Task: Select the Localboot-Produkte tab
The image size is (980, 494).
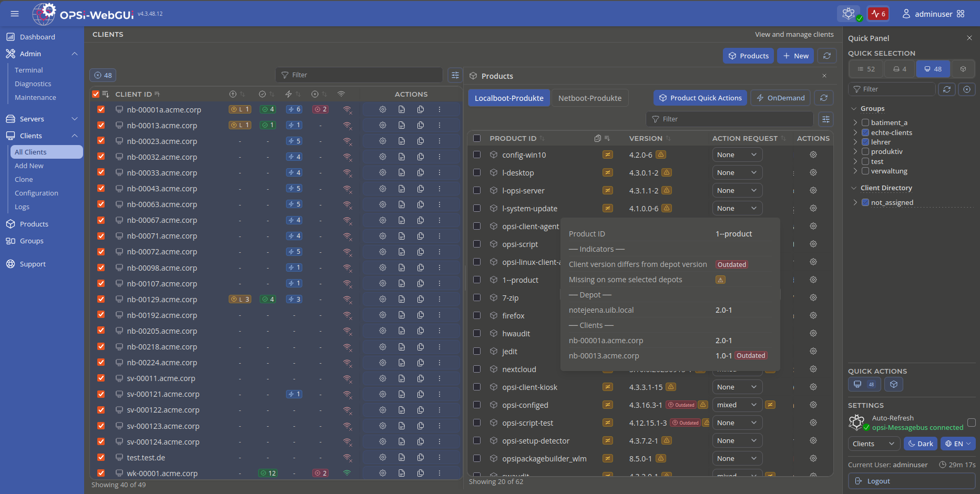Action: 509,98
